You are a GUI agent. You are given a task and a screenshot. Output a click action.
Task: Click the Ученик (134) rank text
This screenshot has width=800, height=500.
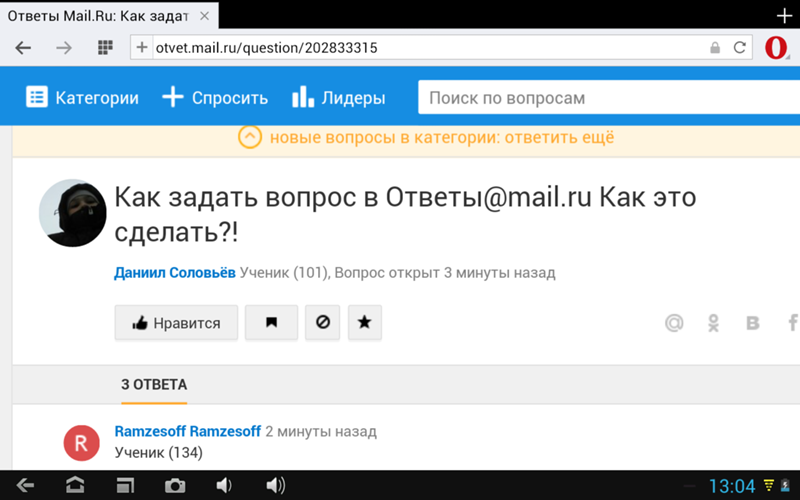point(159,453)
